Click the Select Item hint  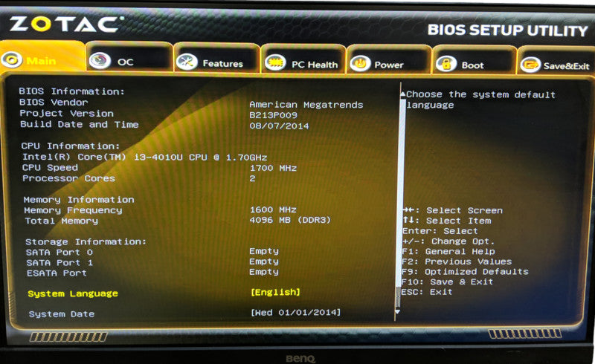[x=447, y=221]
